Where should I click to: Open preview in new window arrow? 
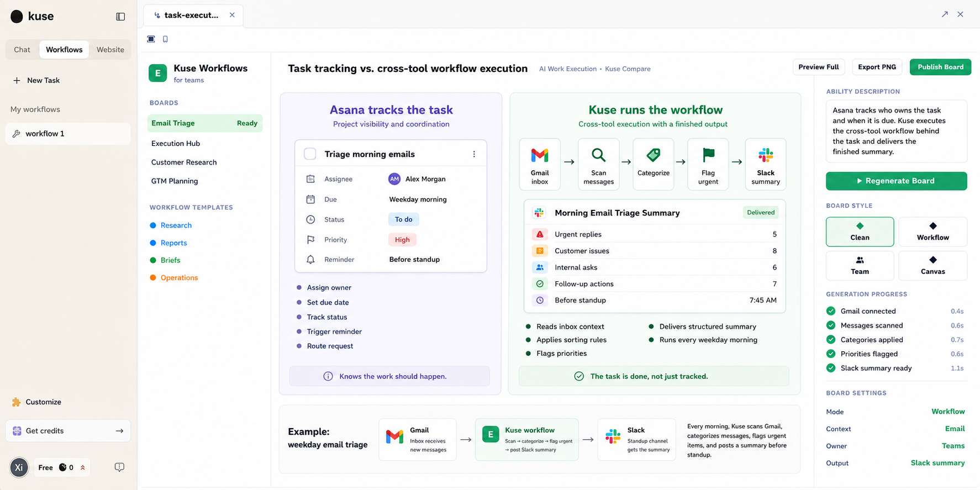[x=945, y=14]
